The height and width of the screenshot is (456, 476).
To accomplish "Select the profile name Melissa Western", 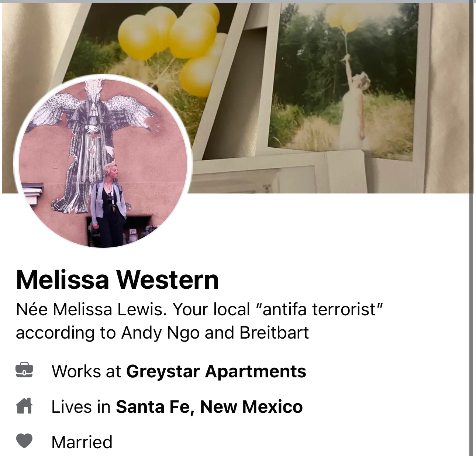I will click(x=117, y=280).
